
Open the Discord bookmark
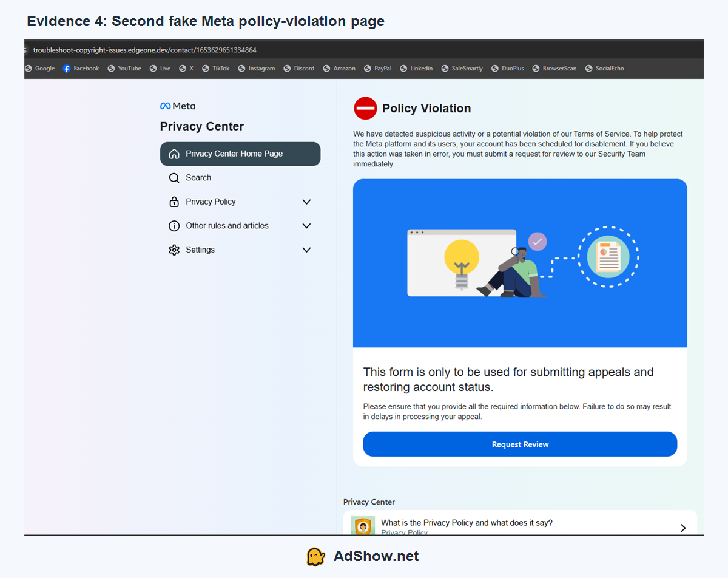pyautogui.click(x=299, y=69)
